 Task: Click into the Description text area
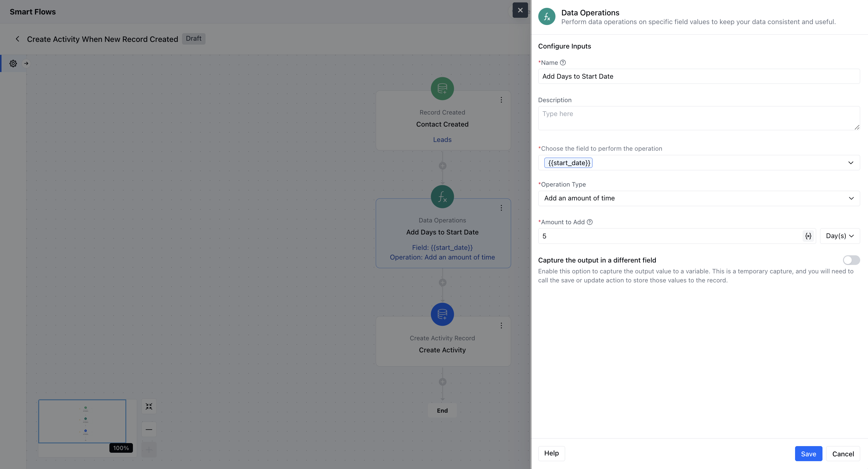pyautogui.click(x=699, y=118)
